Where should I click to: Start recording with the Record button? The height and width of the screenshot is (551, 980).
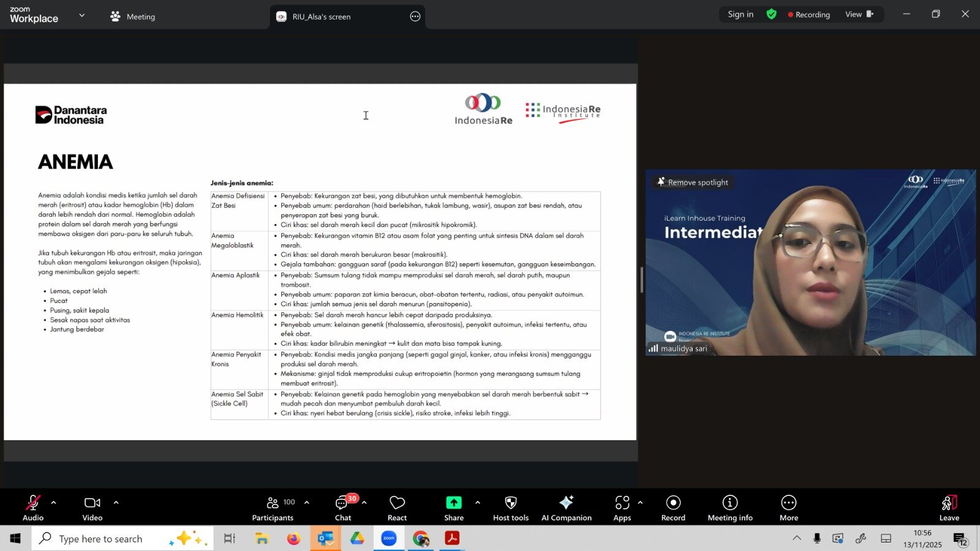click(673, 508)
